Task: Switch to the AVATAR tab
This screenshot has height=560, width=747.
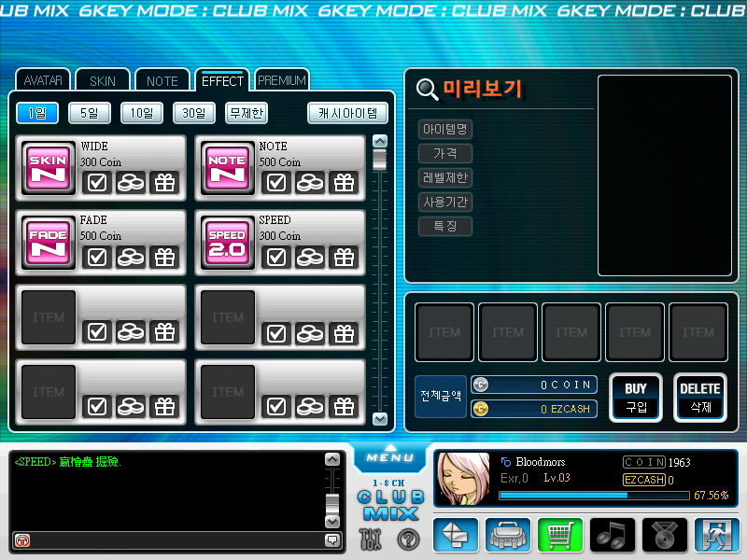Action: (43, 81)
